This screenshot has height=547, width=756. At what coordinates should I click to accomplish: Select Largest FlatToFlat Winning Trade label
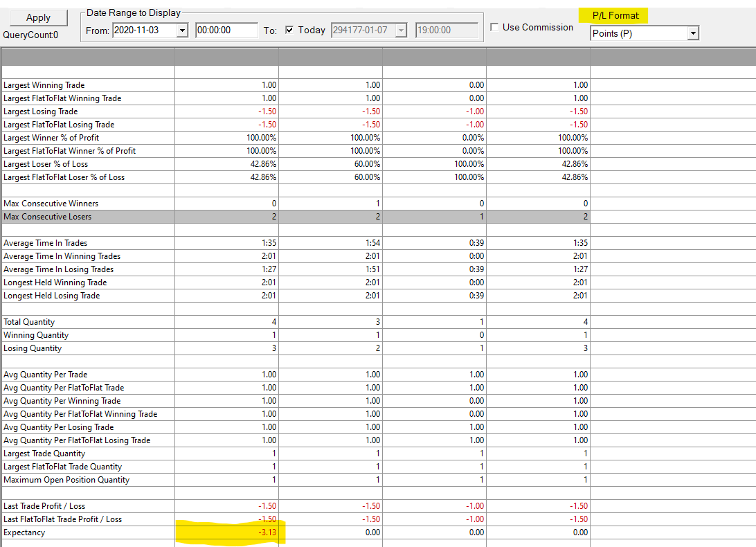pyautogui.click(x=62, y=98)
